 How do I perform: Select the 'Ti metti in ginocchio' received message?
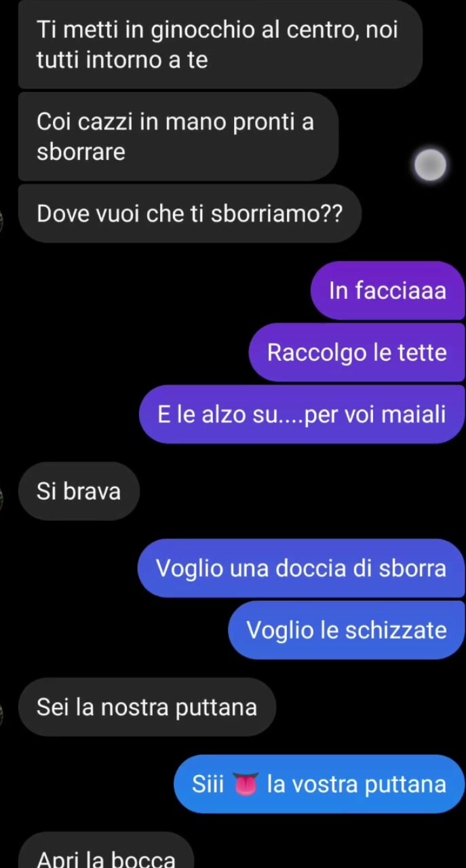220,45
